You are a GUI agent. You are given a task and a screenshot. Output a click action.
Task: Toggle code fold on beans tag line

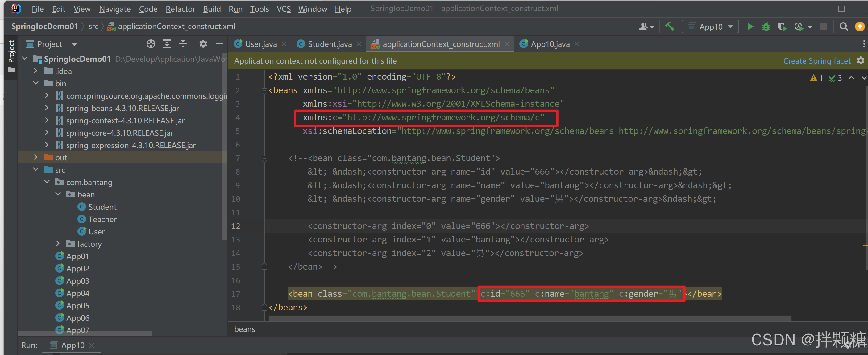click(x=264, y=90)
